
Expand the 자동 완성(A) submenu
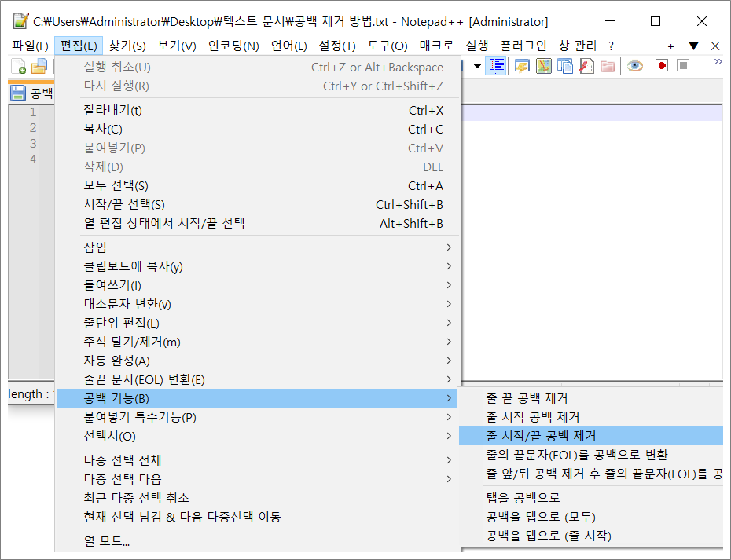point(258,361)
